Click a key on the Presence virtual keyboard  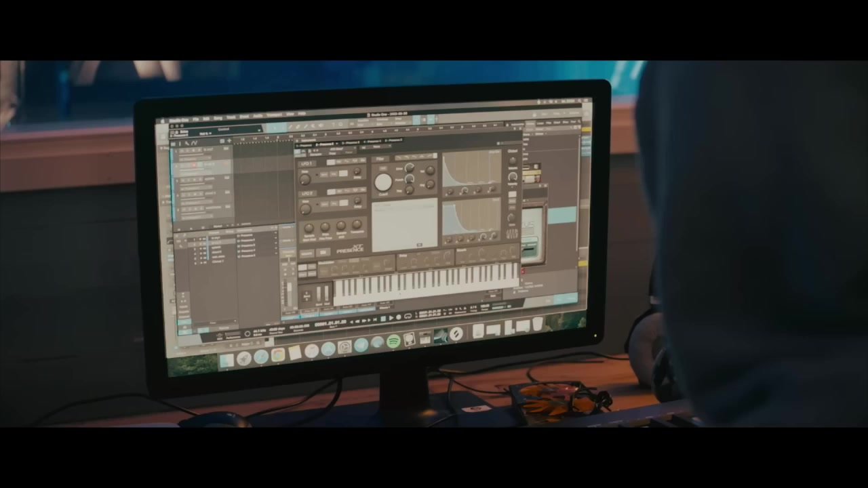pyautogui.click(x=420, y=285)
